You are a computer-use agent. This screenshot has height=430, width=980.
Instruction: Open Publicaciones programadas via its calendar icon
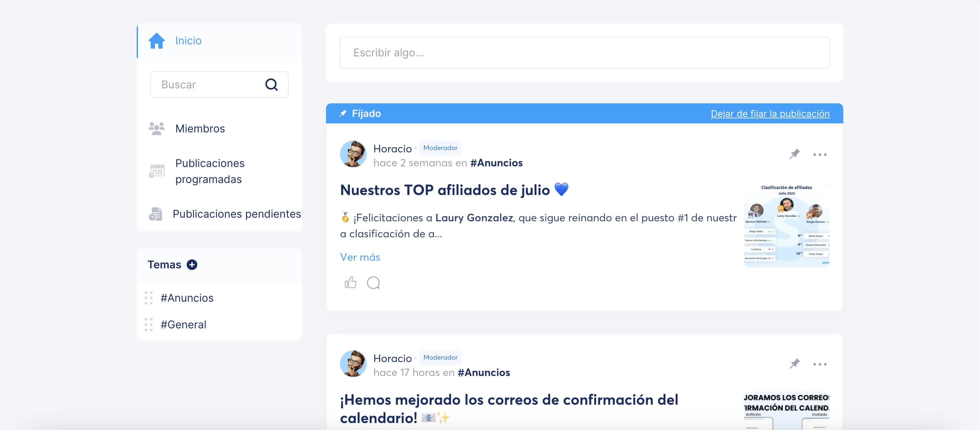pyautogui.click(x=156, y=171)
